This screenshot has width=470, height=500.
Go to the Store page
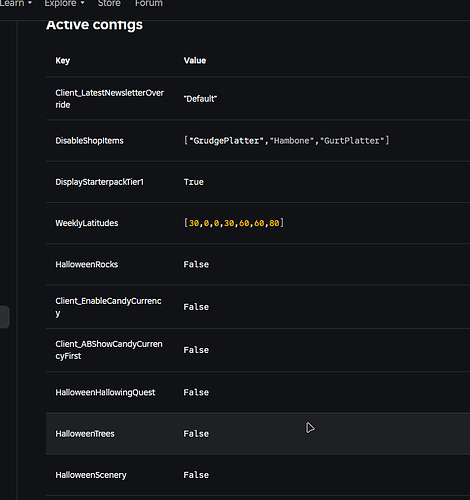coord(109,3)
